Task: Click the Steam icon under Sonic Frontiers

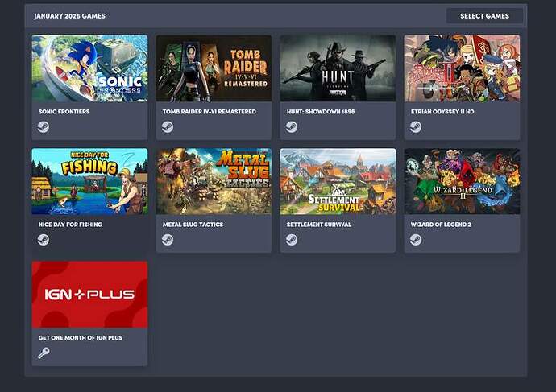Action: 44,126
